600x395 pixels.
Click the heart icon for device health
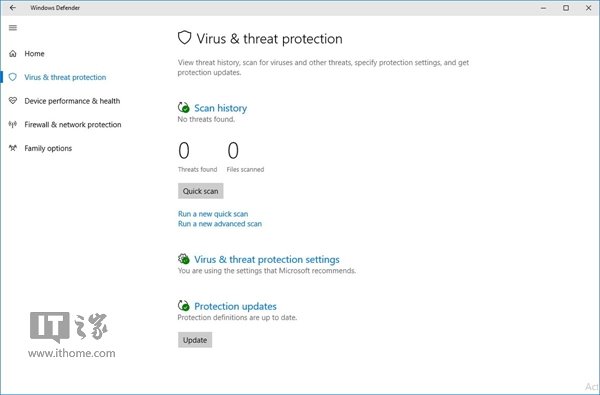pyautogui.click(x=13, y=101)
